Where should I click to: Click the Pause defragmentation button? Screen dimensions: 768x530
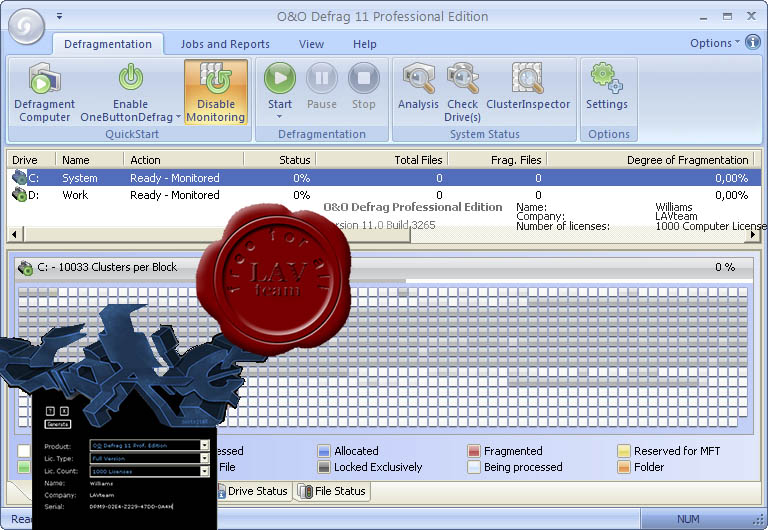coord(322,86)
